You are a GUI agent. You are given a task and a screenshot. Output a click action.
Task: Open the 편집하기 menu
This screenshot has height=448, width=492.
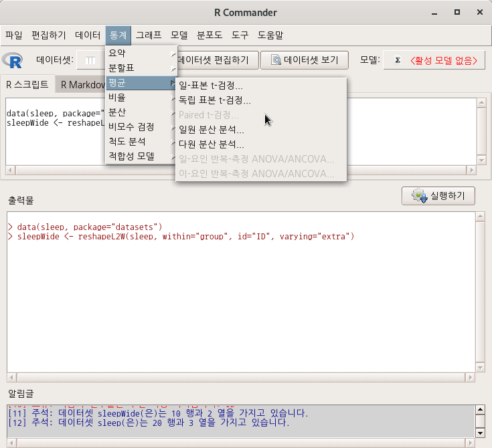[49, 35]
